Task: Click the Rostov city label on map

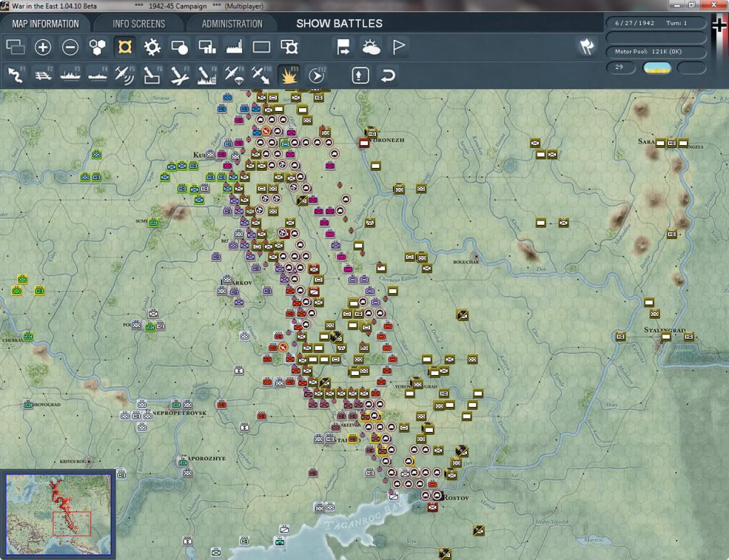Action: [x=456, y=497]
